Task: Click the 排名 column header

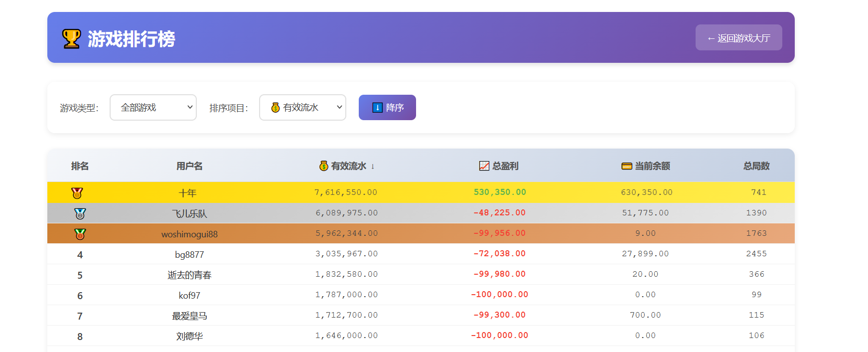Action: [80, 166]
